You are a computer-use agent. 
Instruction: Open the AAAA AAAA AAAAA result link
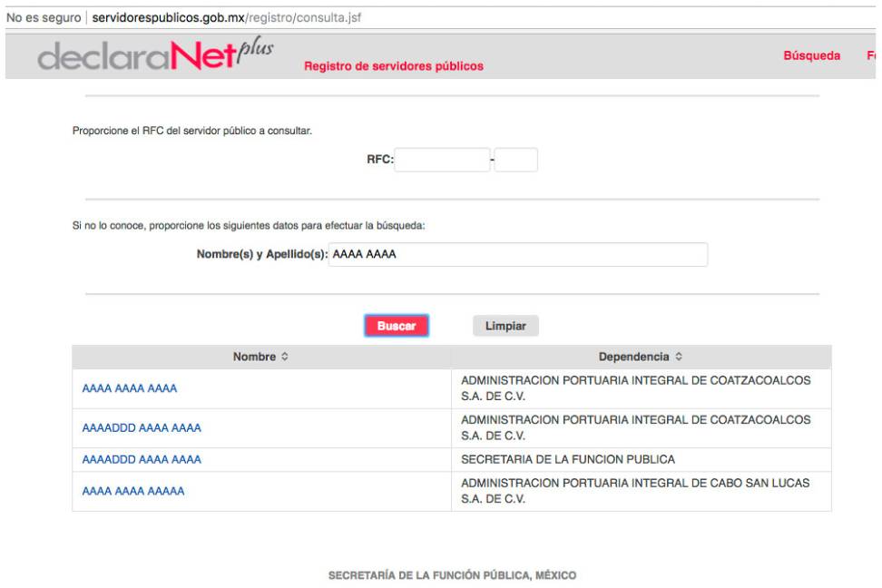click(x=133, y=491)
